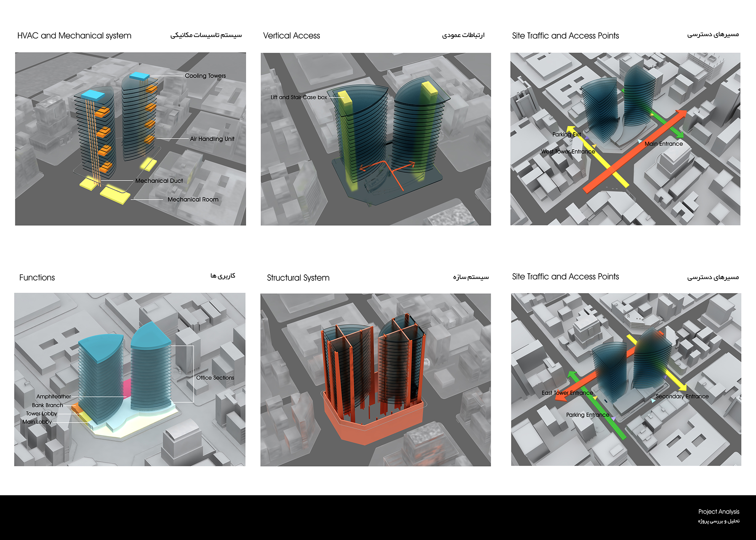
Task: Select the HVAC diagram image
Action: click(130, 139)
